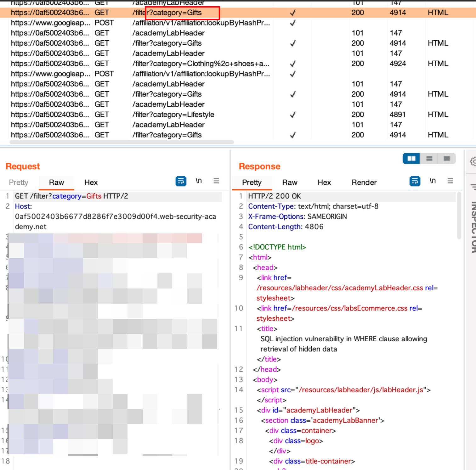Enable the single-pane message view

click(x=447, y=158)
